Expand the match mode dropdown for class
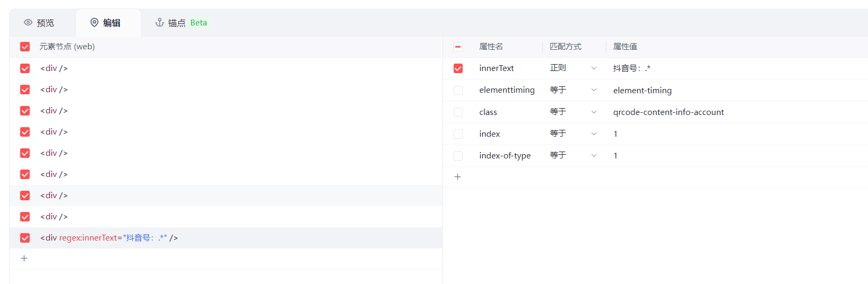The height and width of the screenshot is (284, 868). 573,112
